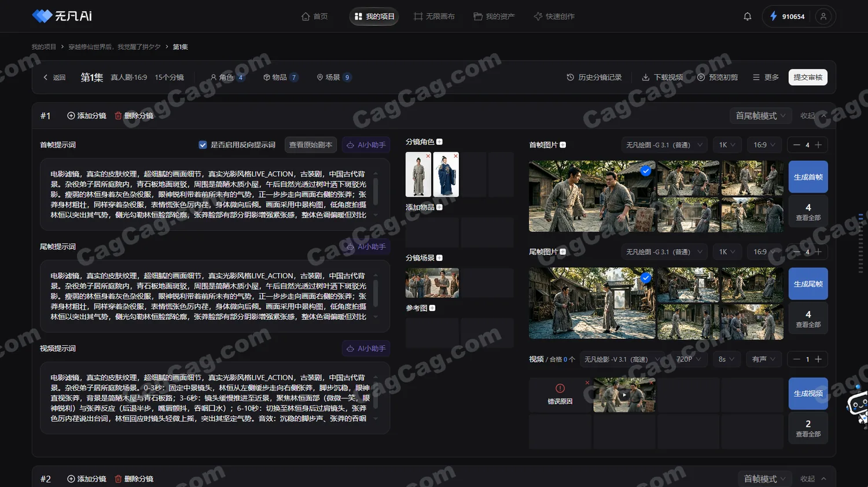Upload tail frame via 尾帧图片 plus icon

pos(563,252)
